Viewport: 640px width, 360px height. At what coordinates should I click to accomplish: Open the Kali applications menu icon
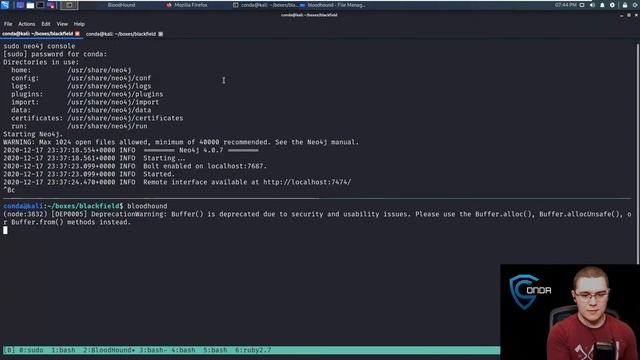pyautogui.click(x=5, y=5)
